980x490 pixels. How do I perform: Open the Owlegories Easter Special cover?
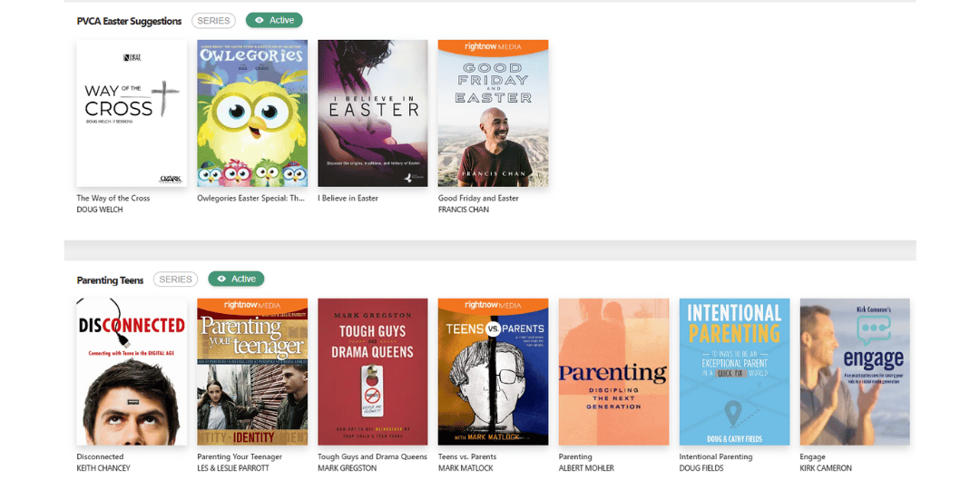252,113
